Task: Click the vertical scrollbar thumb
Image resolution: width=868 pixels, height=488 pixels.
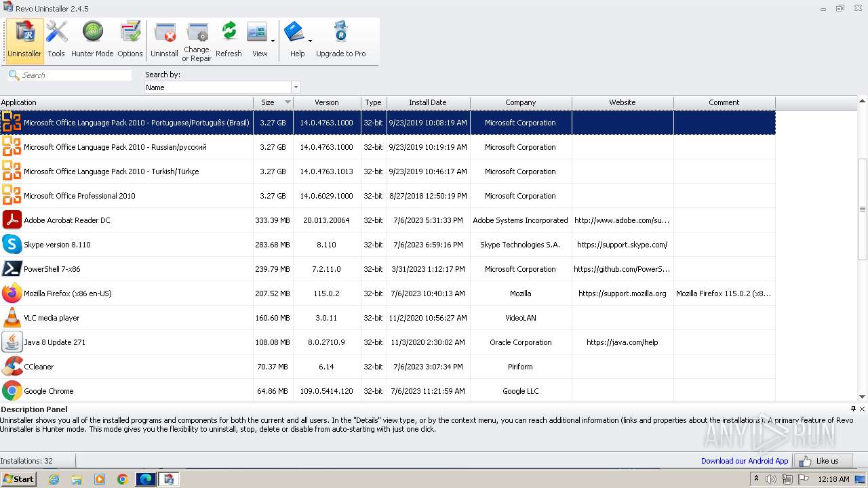Action: 863,209
